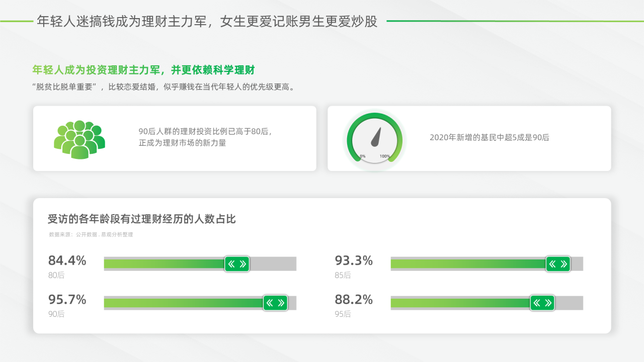
Task: Click the green people group icon
Action: 79,139
